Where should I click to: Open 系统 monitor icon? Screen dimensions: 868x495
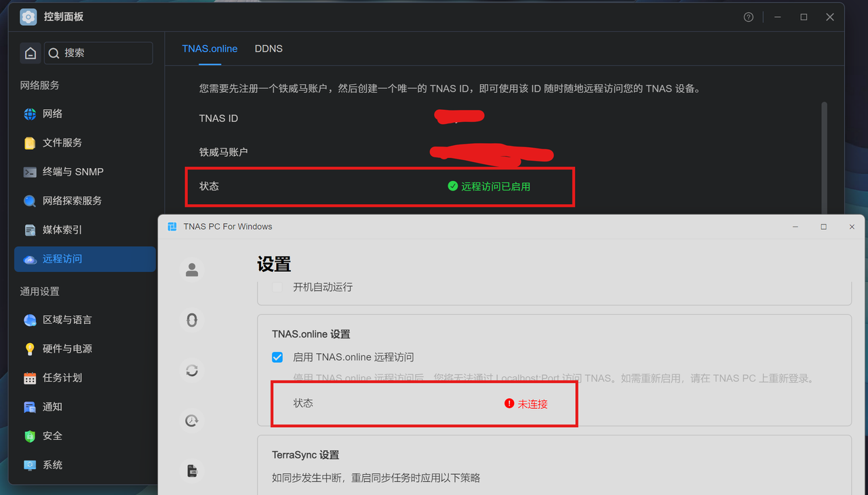(30, 465)
